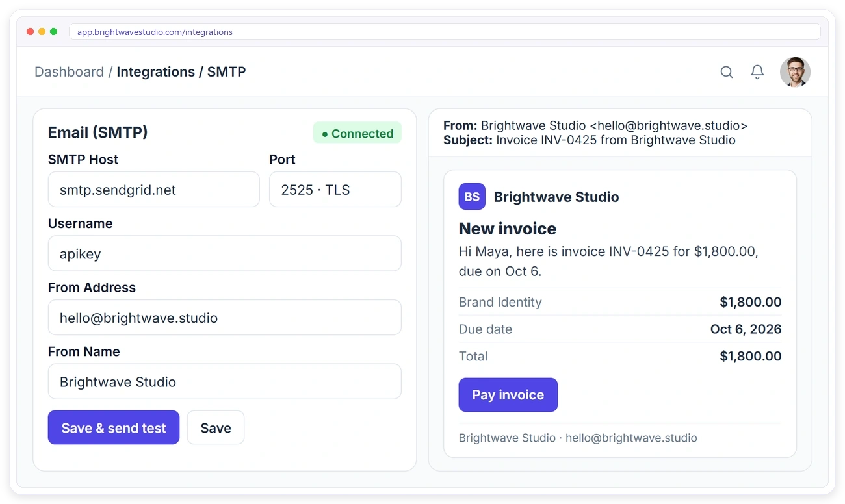This screenshot has width=845, height=504.
Task: Close the window with red button
Action: (x=30, y=32)
